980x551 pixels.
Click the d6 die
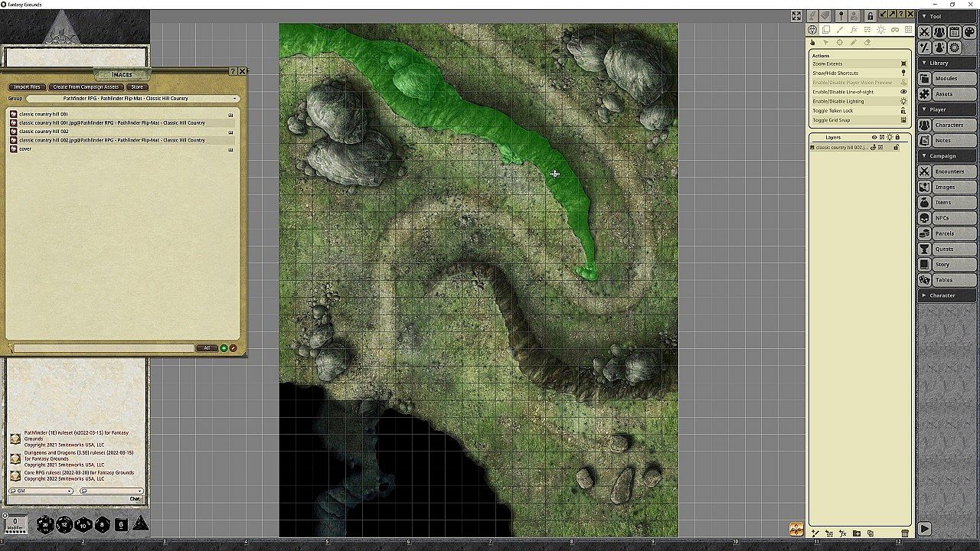click(x=121, y=524)
